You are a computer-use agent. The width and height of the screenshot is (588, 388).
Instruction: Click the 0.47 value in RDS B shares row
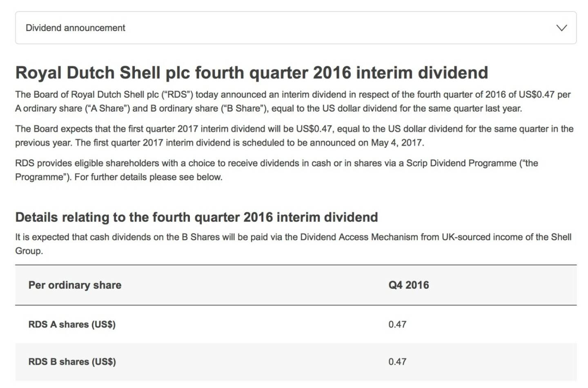(x=397, y=362)
